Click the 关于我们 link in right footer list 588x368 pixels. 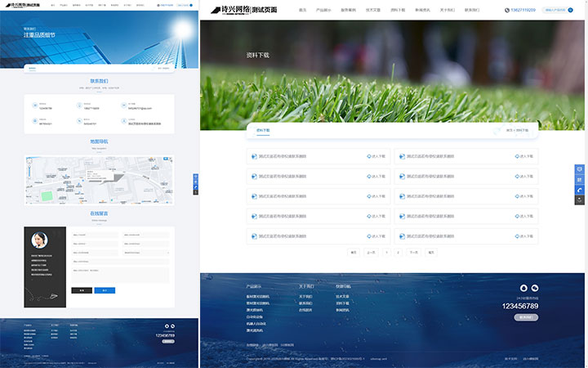click(305, 296)
